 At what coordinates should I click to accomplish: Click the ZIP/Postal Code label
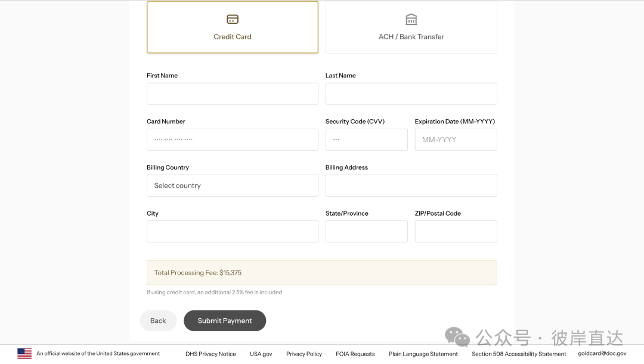point(438,213)
